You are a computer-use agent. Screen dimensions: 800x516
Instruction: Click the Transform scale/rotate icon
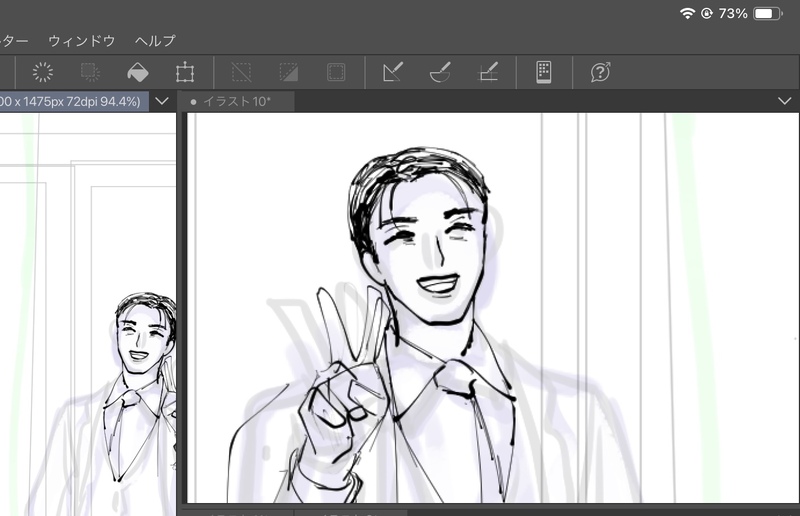click(185, 72)
